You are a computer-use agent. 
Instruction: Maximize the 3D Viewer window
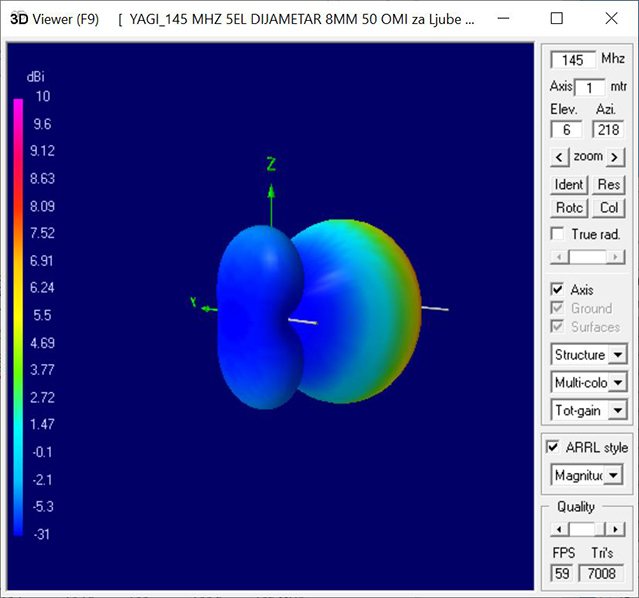pyautogui.click(x=557, y=19)
